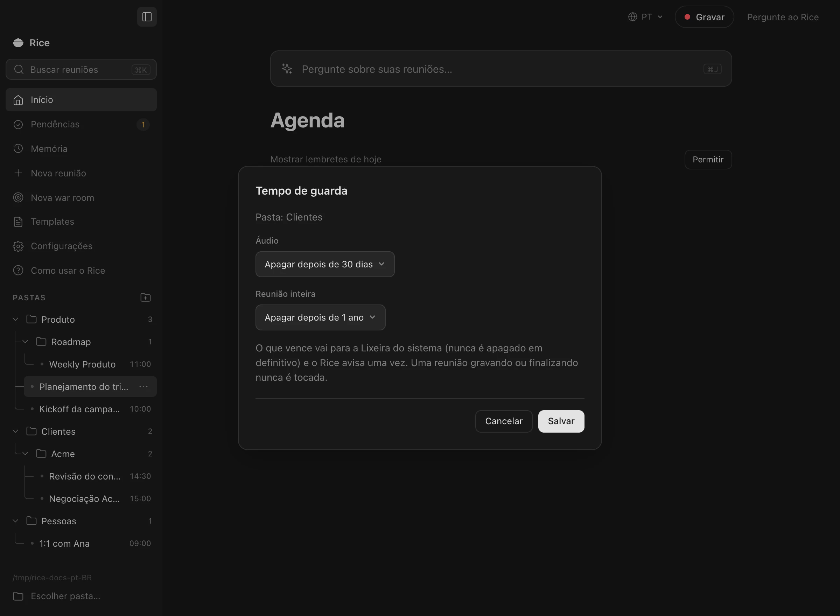Image resolution: width=840 pixels, height=616 pixels.
Task: Add a new folder in Pastas
Action: point(145,297)
